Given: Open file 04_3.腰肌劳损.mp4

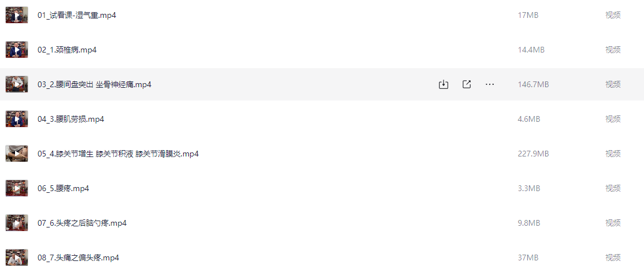Looking at the screenshot, I should (x=70, y=119).
